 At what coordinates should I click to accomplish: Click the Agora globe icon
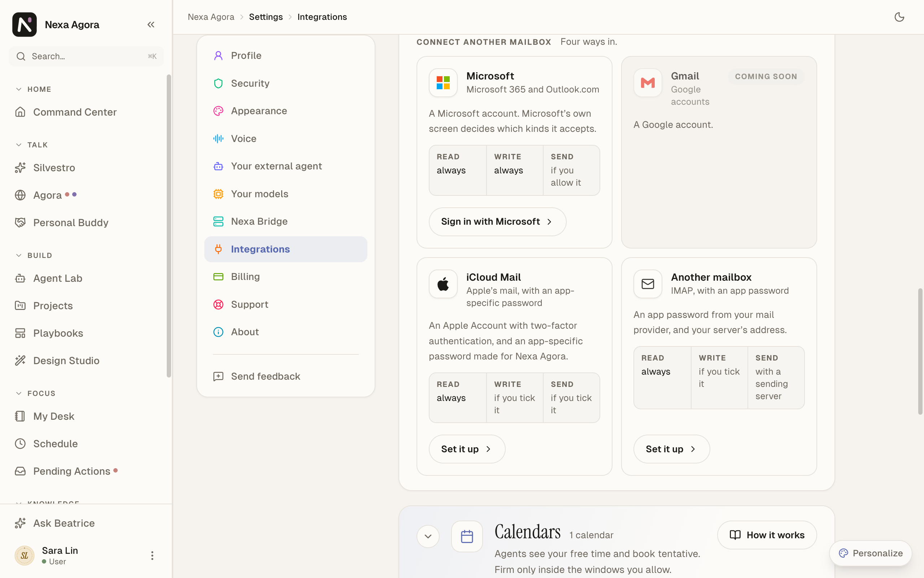pos(20,195)
